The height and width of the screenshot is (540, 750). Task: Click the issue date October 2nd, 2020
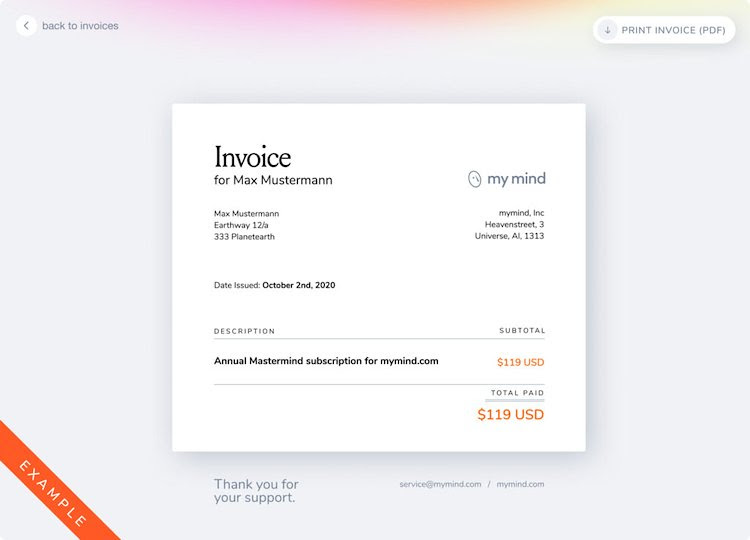click(x=298, y=286)
